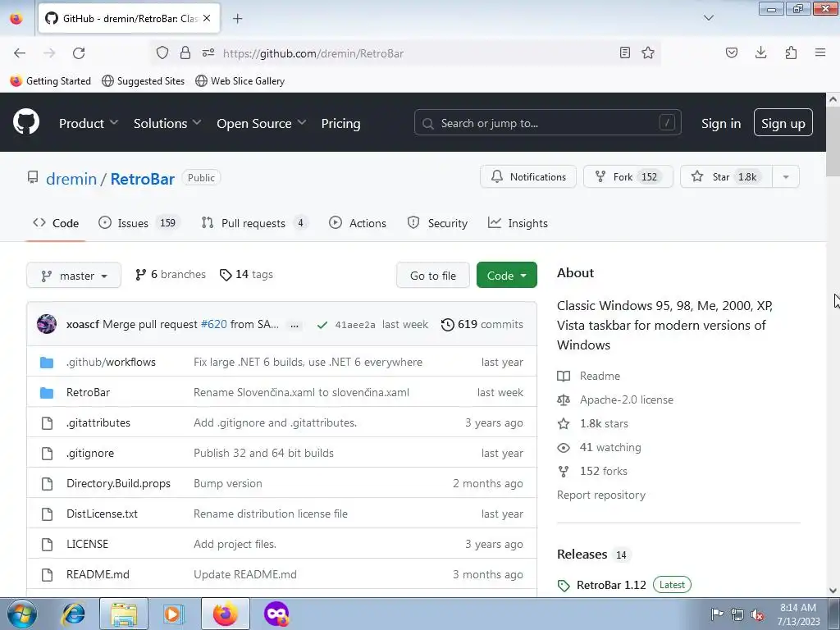The width and height of the screenshot is (840, 630).
Task: Open the Windows Start button
Action: click(x=22, y=614)
